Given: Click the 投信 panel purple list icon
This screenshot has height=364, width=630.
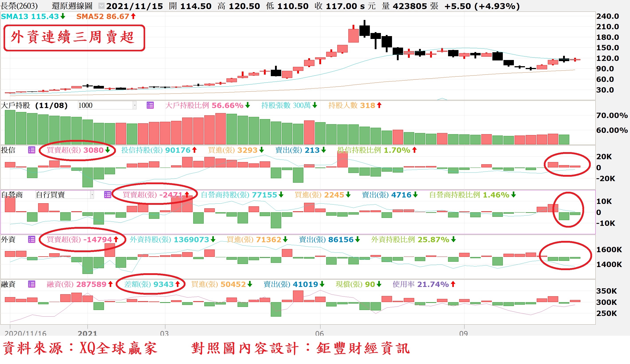Looking at the screenshot, I should tap(31, 150).
